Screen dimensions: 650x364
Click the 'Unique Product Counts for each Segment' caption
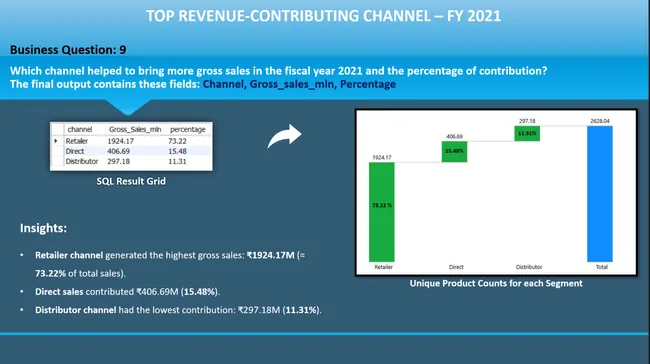496,283
